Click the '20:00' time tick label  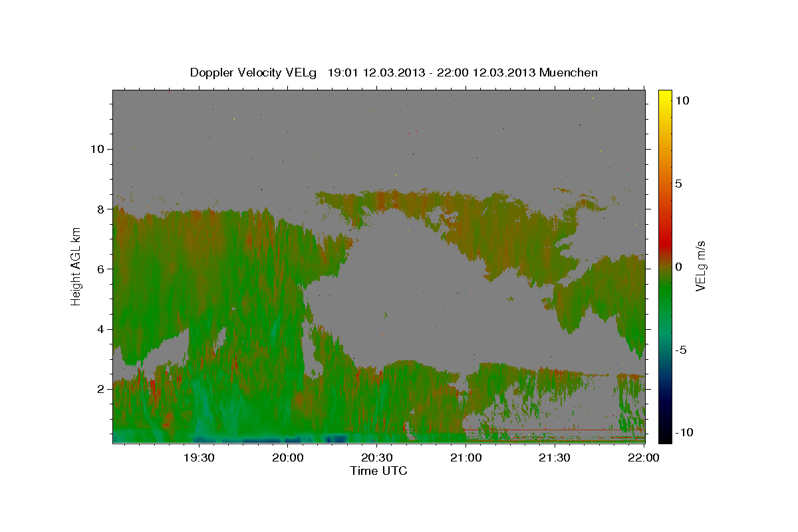click(x=287, y=458)
